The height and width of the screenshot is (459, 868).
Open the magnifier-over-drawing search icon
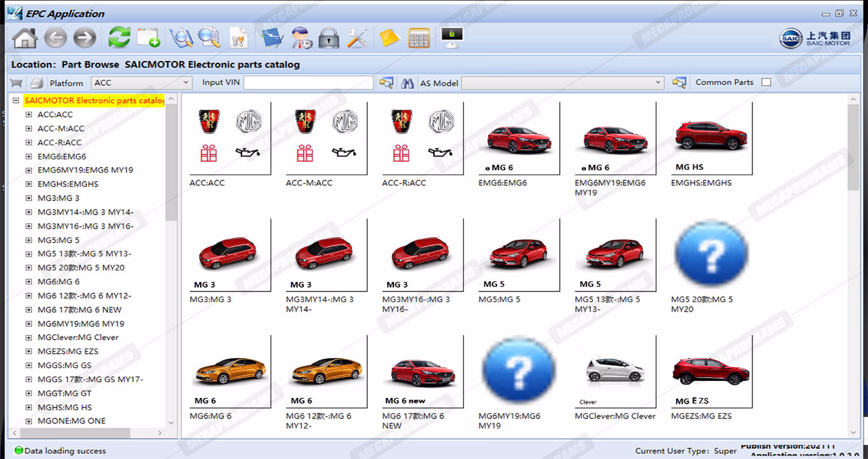(x=182, y=37)
